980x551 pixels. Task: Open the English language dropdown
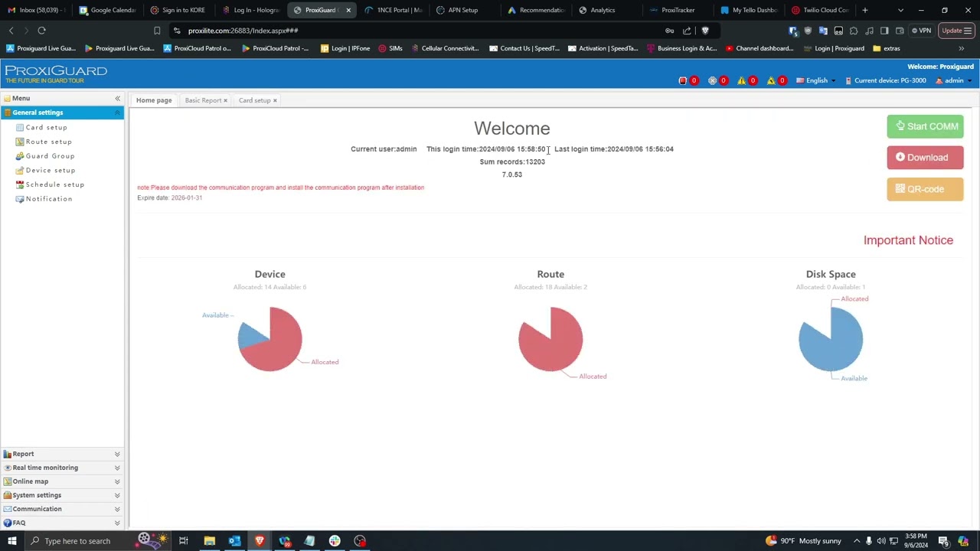click(x=816, y=80)
